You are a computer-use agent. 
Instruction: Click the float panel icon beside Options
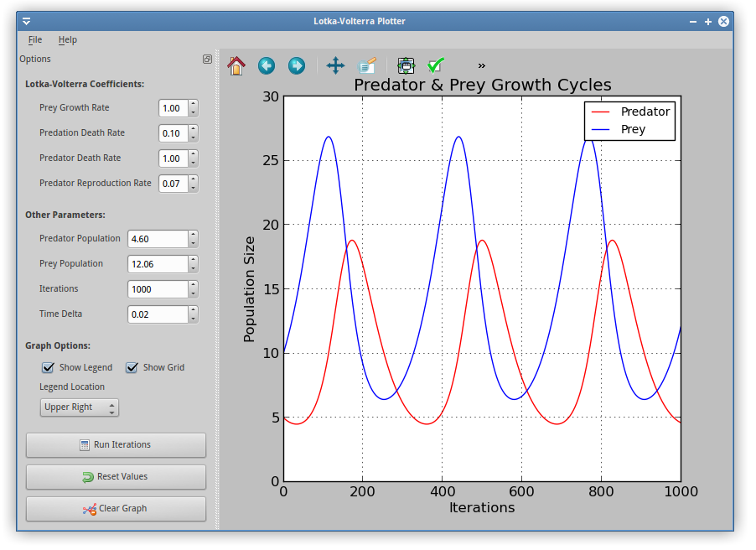[x=207, y=60]
